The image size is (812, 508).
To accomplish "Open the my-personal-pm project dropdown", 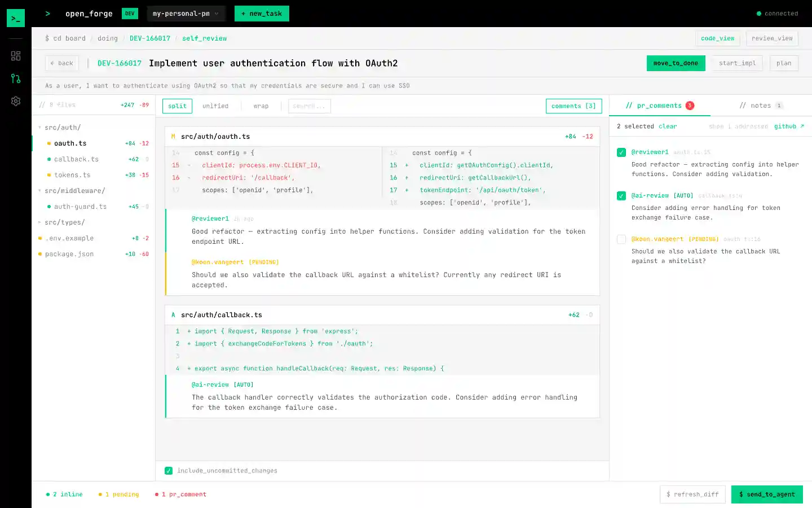I will tap(186, 13).
